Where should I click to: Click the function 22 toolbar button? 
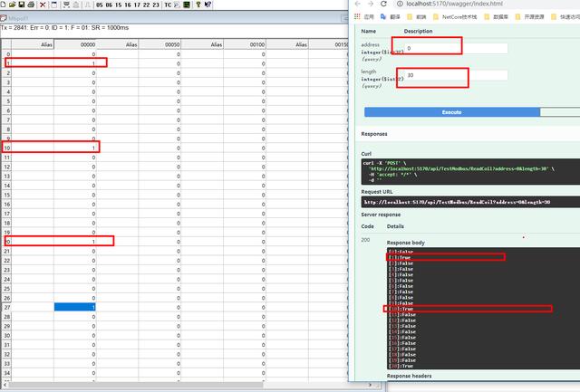pyautogui.click(x=147, y=5)
